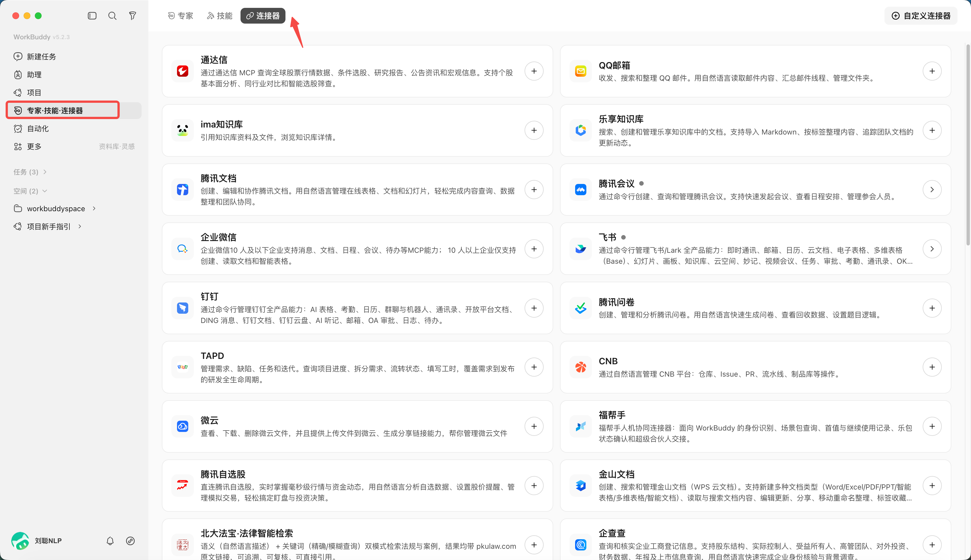
Task: Expand workbuddyspace folder chevron
Action: pos(94,208)
